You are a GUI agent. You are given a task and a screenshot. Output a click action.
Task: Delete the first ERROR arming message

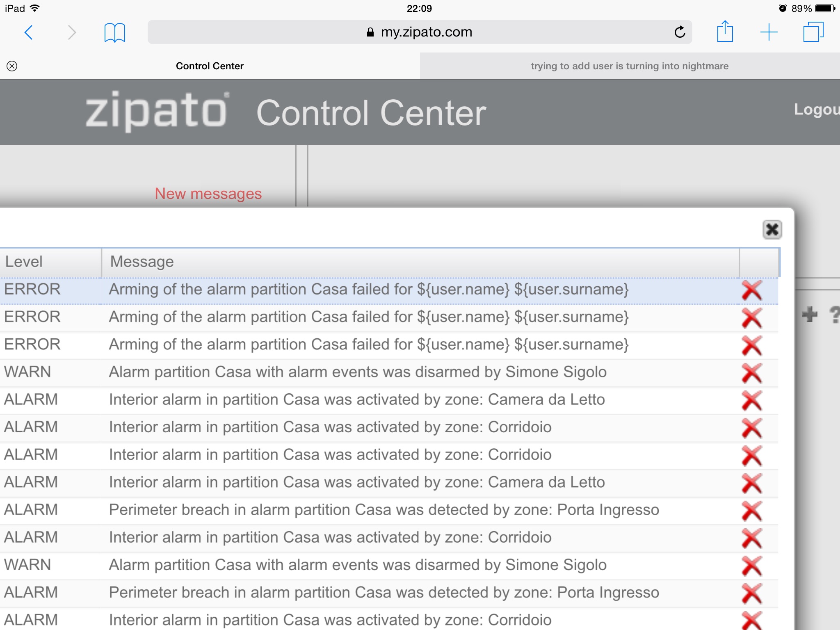(x=751, y=290)
